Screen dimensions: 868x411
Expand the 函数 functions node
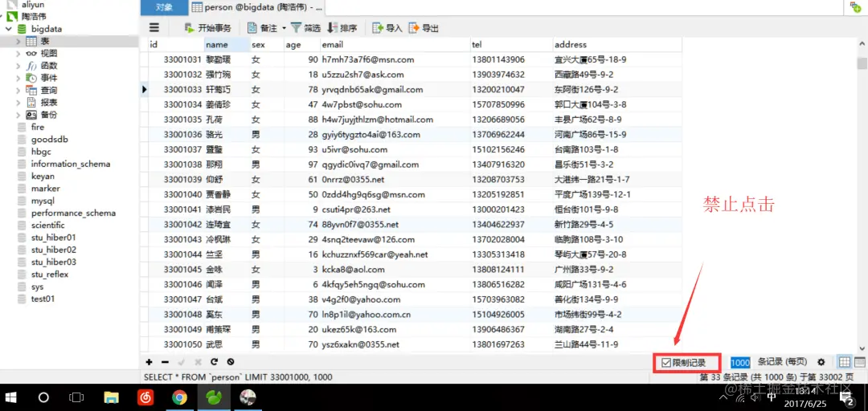pyautogui.click(x=18, y=66)
